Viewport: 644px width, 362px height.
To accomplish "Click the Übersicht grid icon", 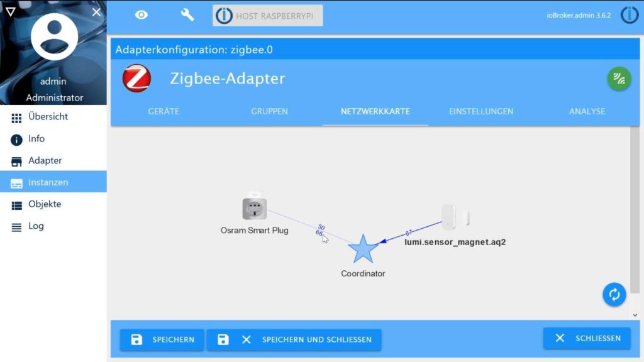I will 16,118.
